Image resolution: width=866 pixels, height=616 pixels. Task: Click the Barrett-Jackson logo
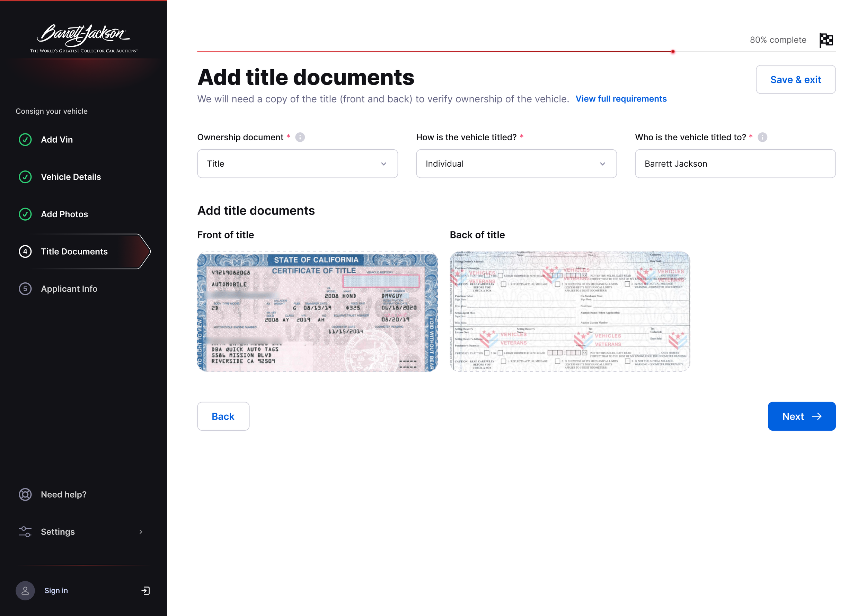click(x=84, y=38)
